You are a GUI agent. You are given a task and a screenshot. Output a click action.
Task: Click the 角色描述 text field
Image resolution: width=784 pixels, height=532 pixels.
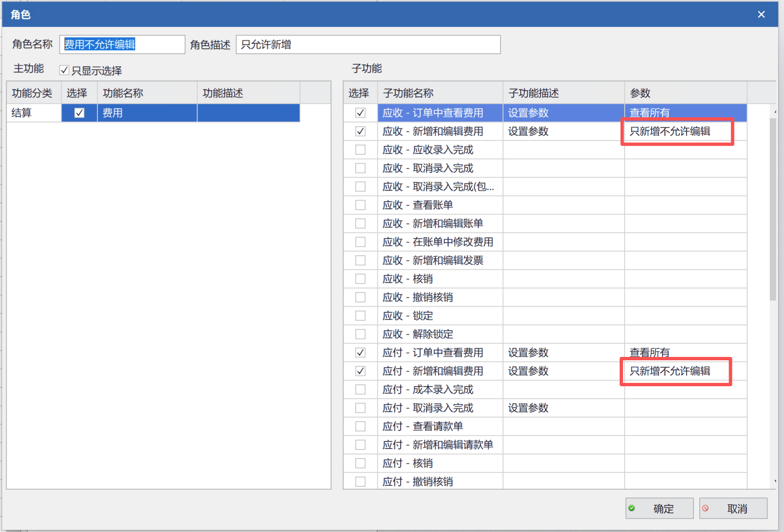(x=368, y=44)
